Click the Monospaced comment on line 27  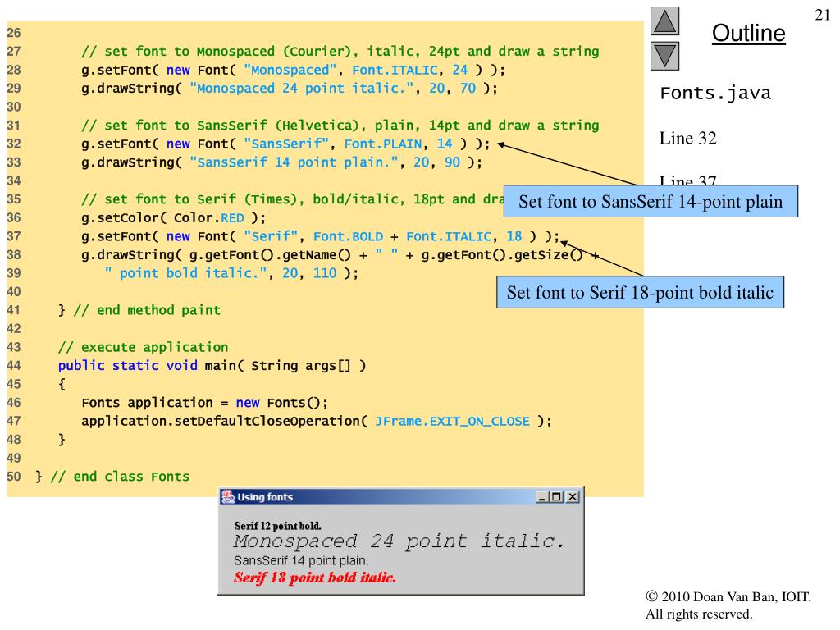click(x=340, y=52)
